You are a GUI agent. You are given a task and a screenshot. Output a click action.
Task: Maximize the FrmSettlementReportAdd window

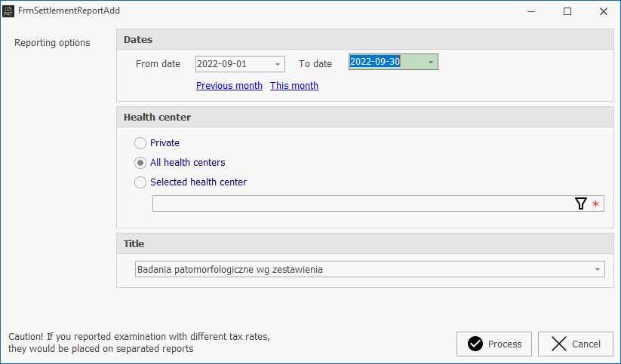point(567,11)
